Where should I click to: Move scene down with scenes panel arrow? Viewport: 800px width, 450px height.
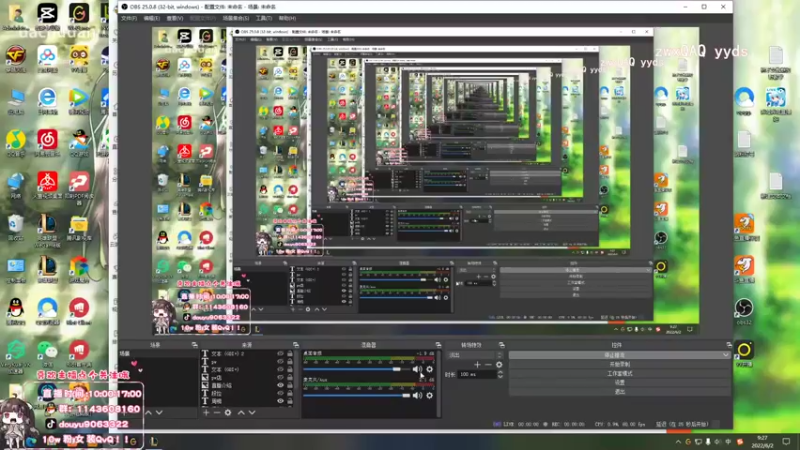[159, 412]
